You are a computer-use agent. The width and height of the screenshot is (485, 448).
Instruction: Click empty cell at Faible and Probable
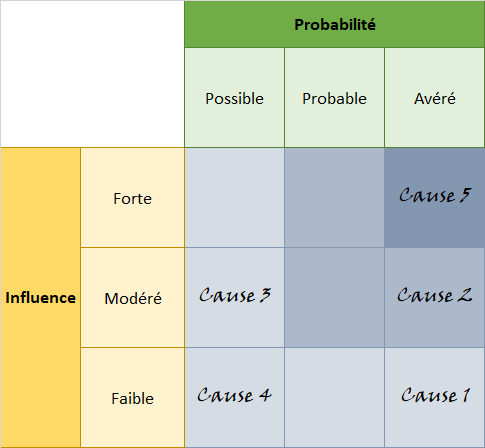pos(334,398)
